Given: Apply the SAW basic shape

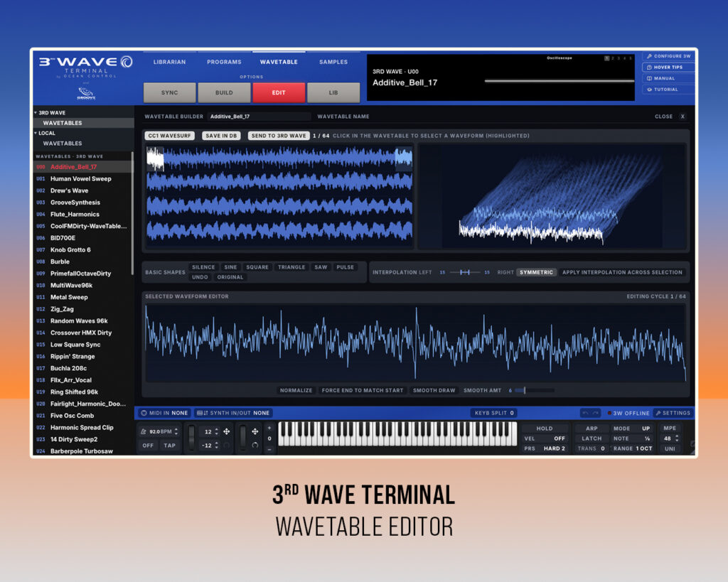Looking at the screenshot, I should [x=321, y=267].
